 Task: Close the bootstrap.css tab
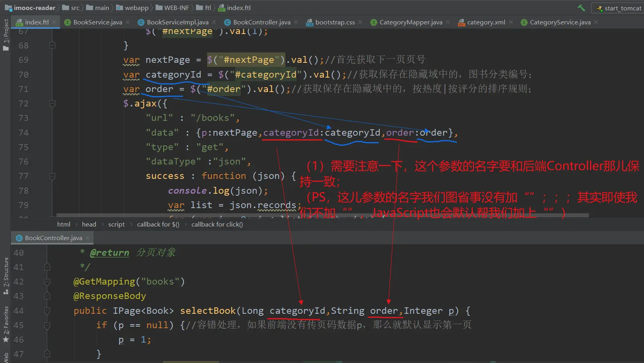[360, 22]
